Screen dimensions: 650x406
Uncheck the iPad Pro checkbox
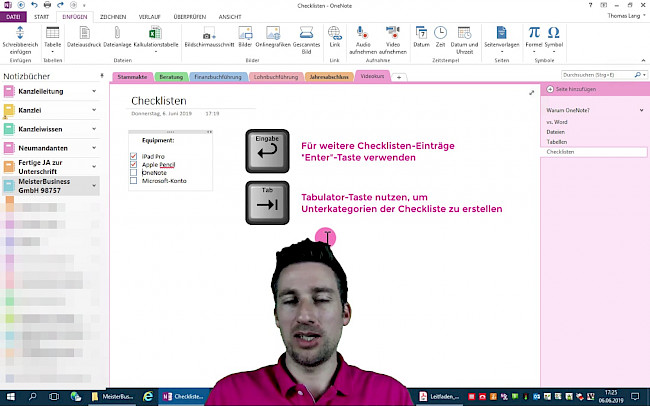pos(134,157)
